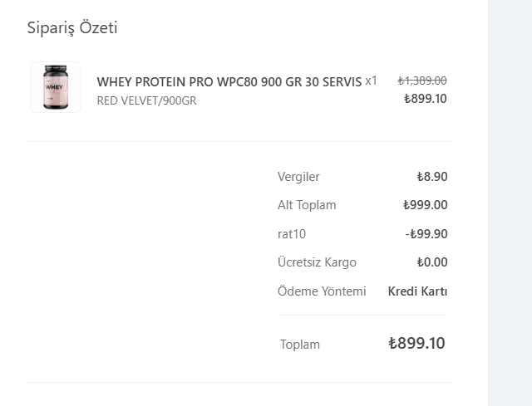The height and width of the screenshot is (406, 532).
Task: Click the ₺899.10 discounted product price
Action: pos(425,99)
